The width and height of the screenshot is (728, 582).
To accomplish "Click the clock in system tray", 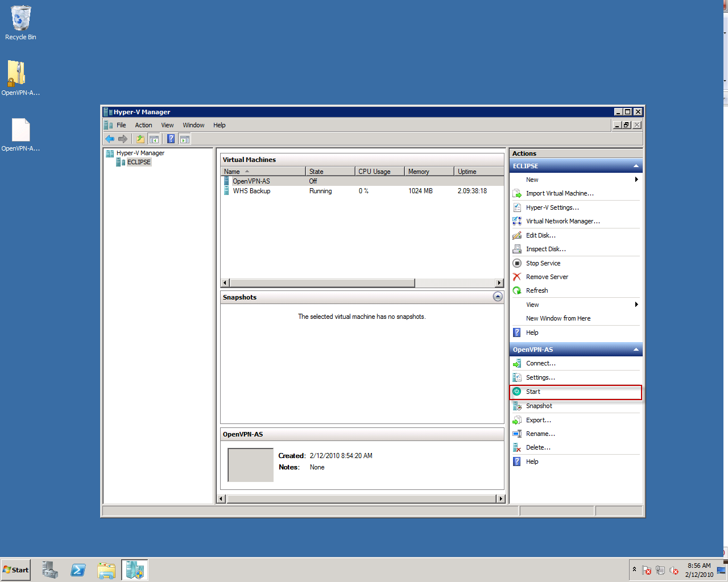I will [699, 570].
